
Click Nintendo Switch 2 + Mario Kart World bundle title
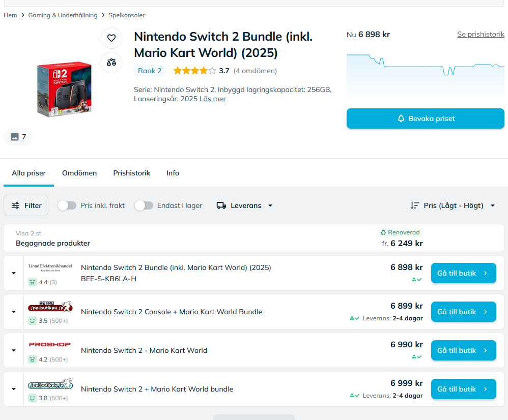pos(157,389)
